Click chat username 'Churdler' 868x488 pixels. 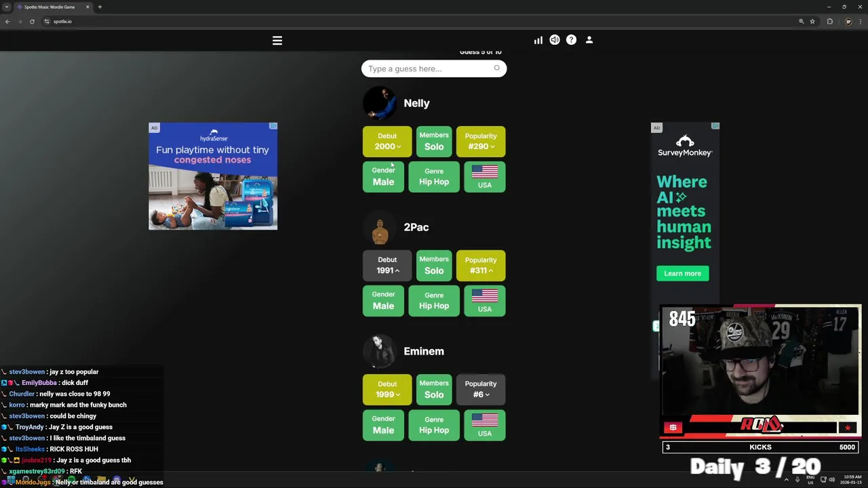(x=22, y=394)
